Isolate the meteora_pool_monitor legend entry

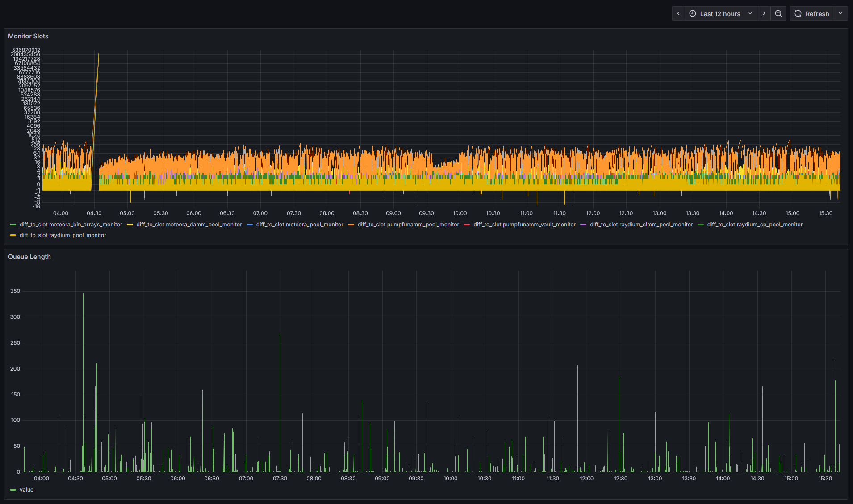(x=300, y=225)
